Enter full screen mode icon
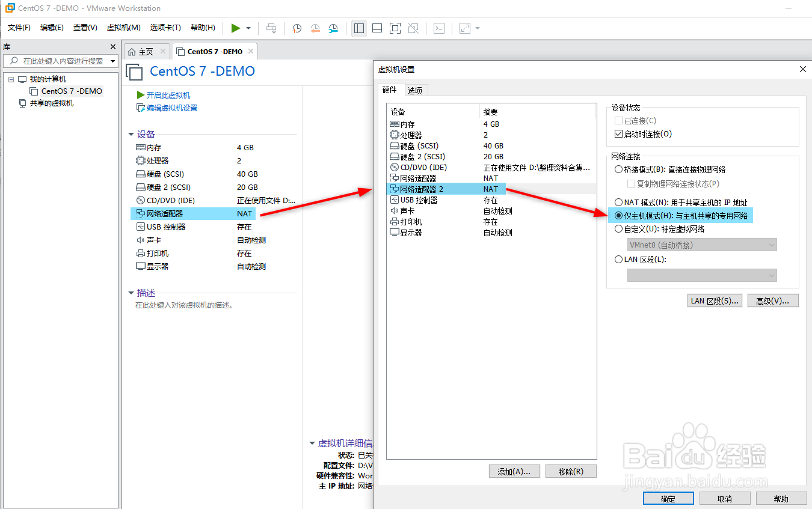 click(395, 28)
